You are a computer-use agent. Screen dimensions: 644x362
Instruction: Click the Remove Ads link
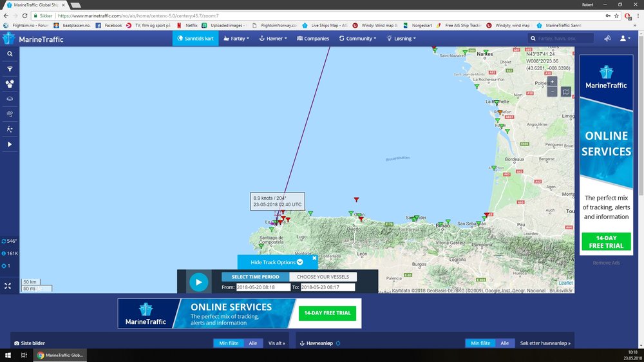tap(606, 263)
